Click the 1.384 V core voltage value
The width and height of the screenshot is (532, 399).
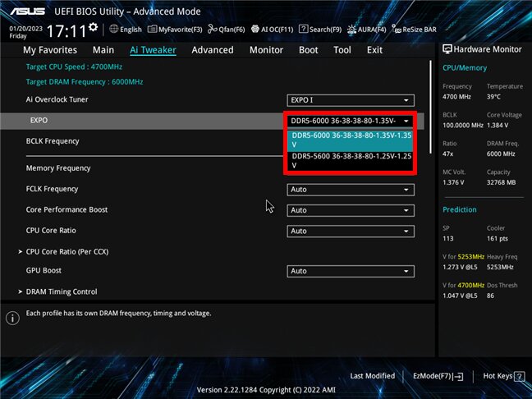498,125
